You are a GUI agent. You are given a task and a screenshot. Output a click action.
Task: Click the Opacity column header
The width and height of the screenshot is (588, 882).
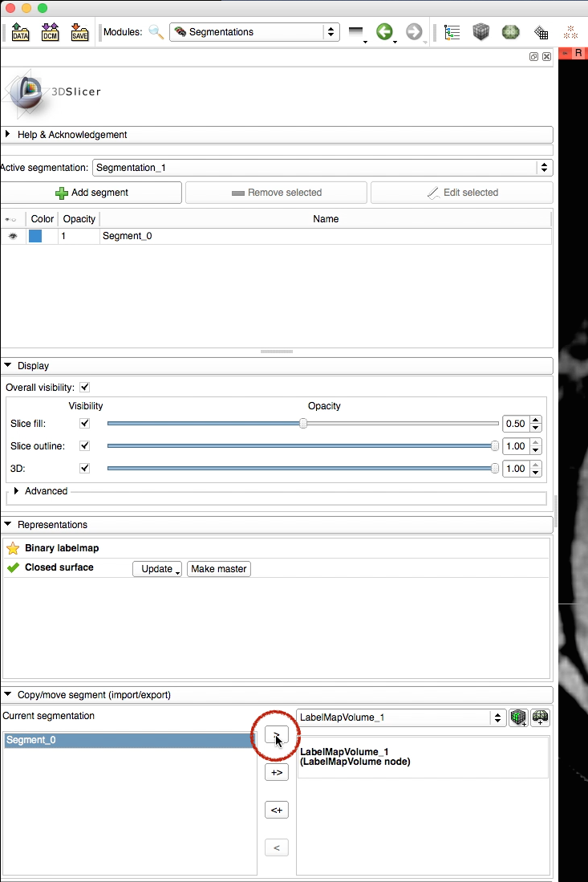(x=79, y=219)
